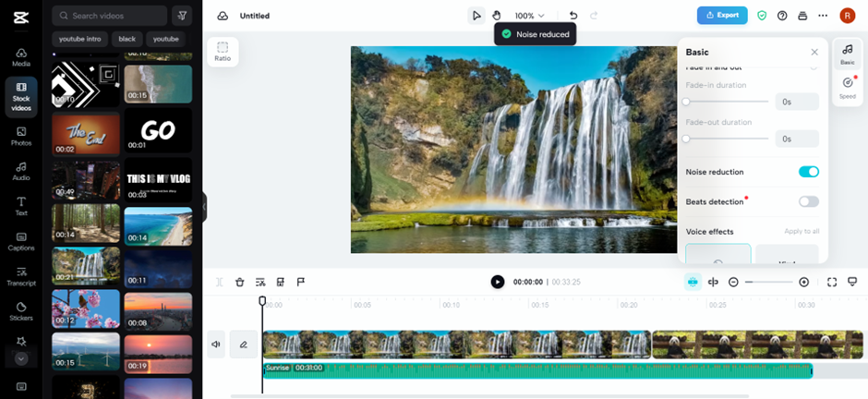Pick the cherry blossom 00:12 stock clip
The image size is (868, 399).
click(x=86, y=308)
